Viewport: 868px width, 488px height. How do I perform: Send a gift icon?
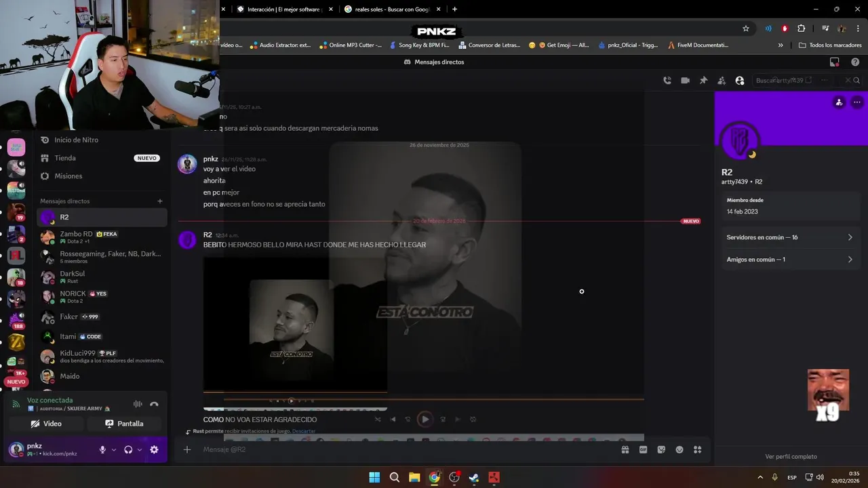point(625,449)
